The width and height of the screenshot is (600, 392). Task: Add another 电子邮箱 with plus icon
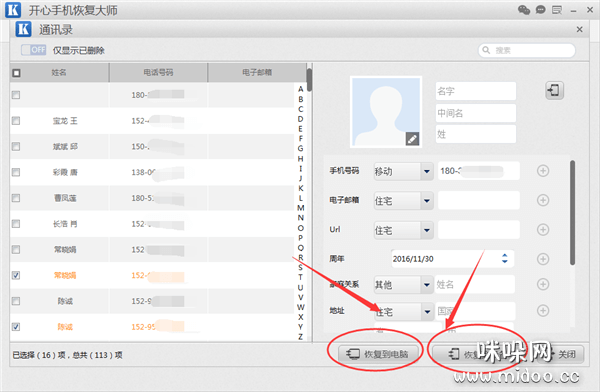coord(543,200)
